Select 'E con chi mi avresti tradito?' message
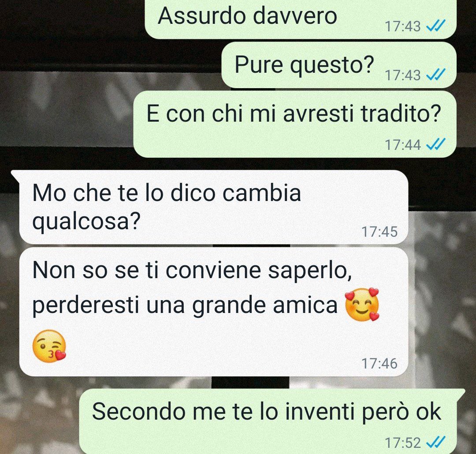The image size is (476, 454). coord(295,124)
